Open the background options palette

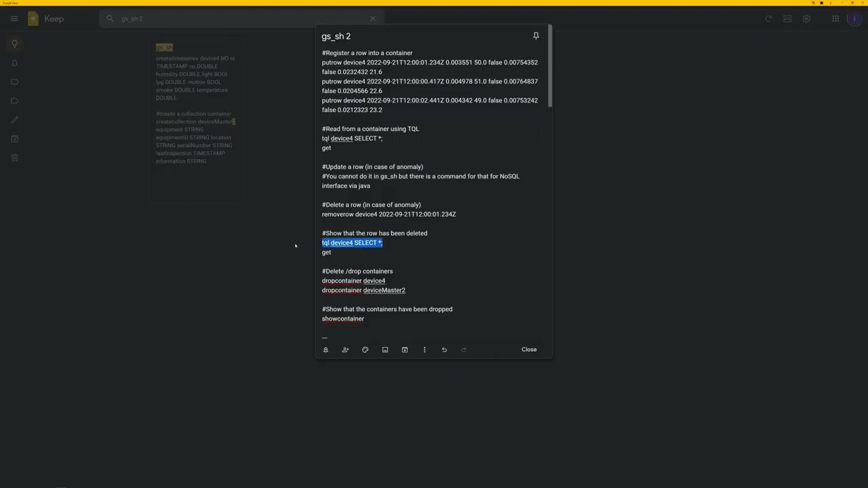point(365,350)
